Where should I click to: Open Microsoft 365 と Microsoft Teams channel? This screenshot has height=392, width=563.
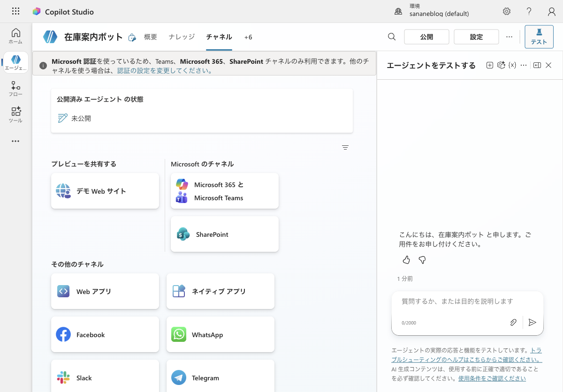[x=225, y=191]
